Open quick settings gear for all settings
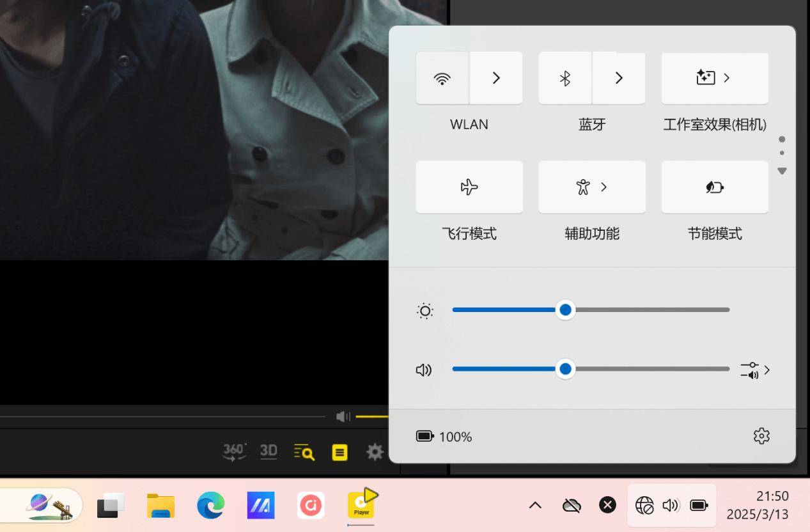 pos(761,436)
